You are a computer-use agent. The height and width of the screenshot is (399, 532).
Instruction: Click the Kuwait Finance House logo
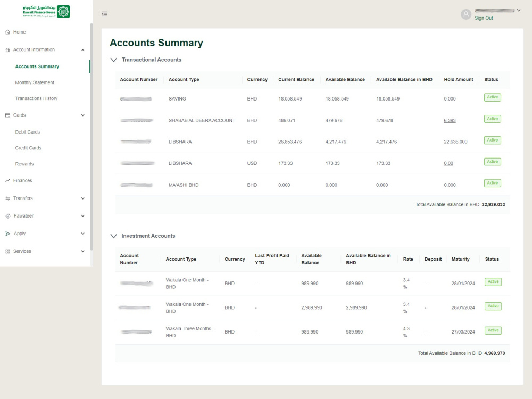point(46,12)
